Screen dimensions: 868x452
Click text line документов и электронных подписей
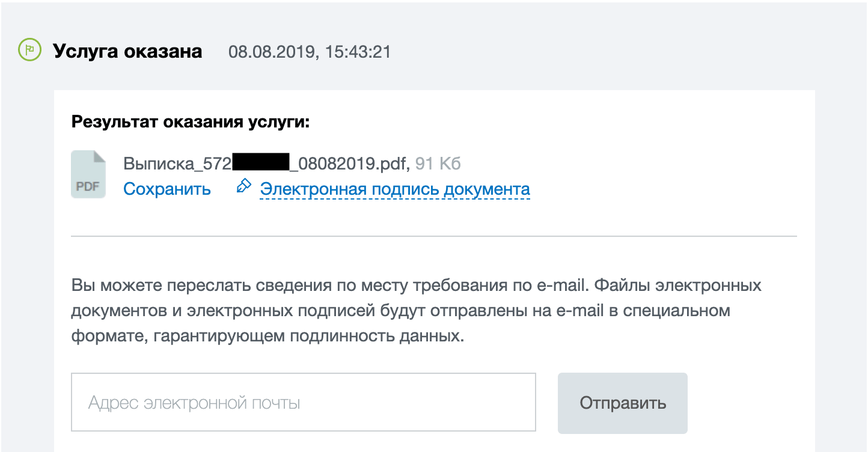(x=400, y=311)
